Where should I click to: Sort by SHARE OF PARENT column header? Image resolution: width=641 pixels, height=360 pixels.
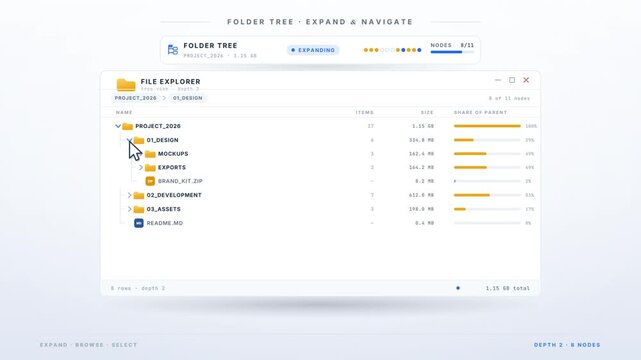coord(480,112)
